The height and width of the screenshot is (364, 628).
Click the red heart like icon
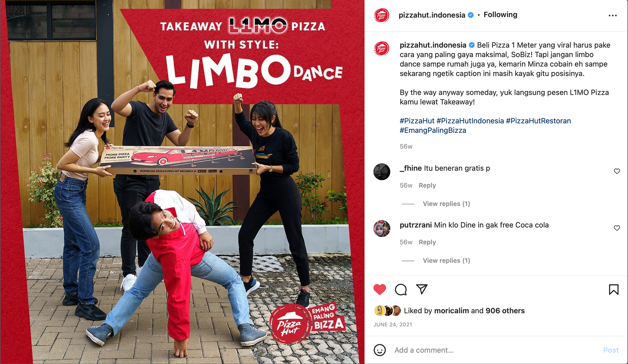point(380,289)
